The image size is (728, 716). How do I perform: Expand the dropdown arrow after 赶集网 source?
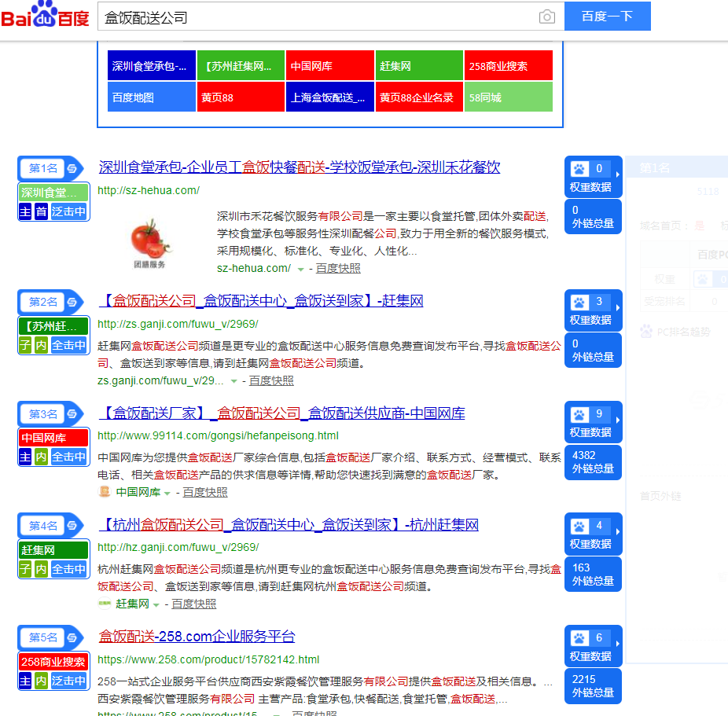[156, 604]
